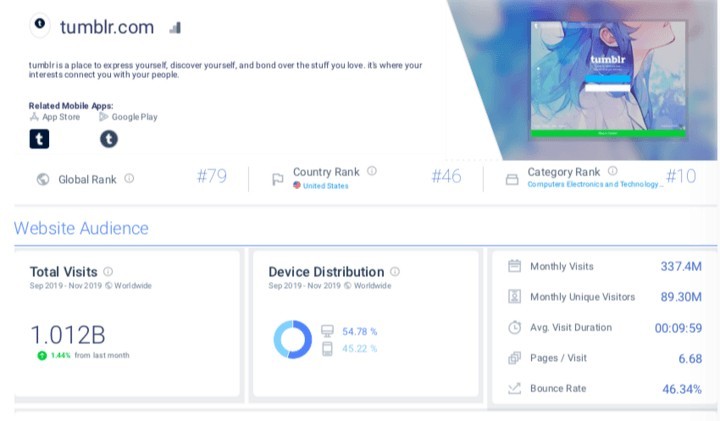Click the Total Visits card heading
720x421 pixels.
(63, 272)
